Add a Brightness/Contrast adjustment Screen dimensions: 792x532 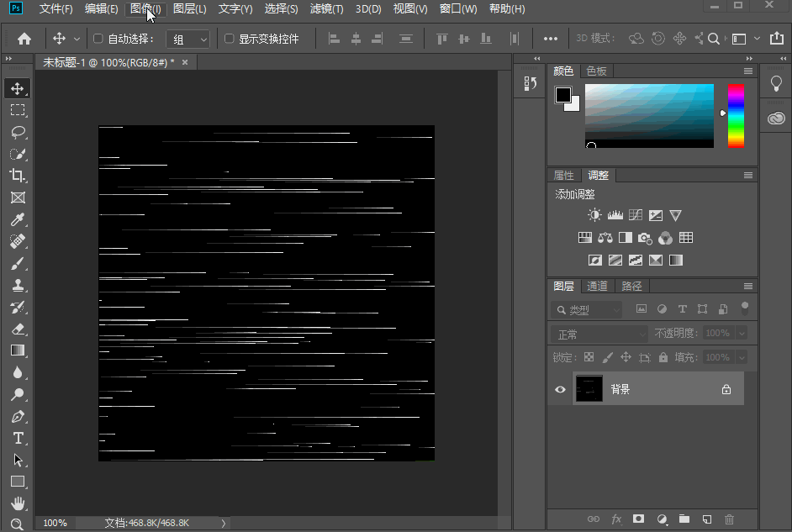(594, 215)
